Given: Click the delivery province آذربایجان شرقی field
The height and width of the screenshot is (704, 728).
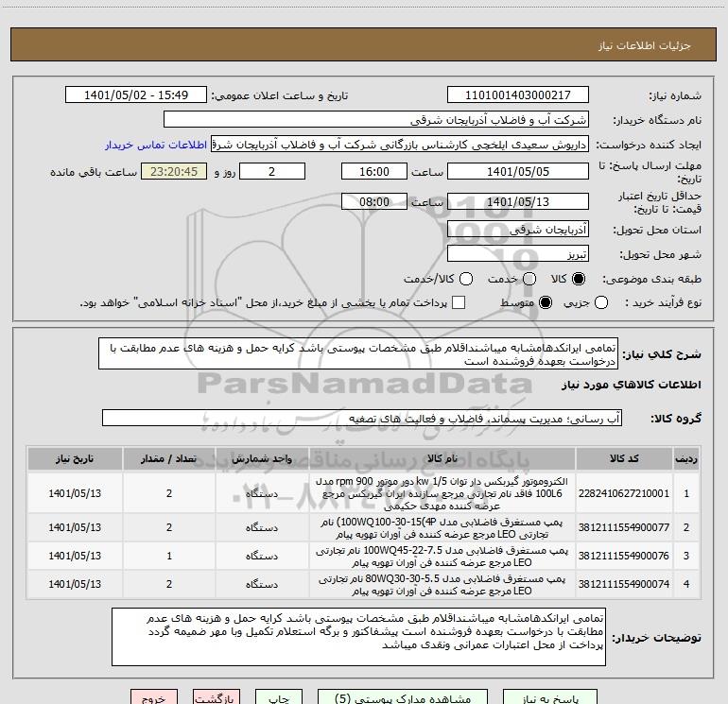Looking at the screenshot, I should (x=518, y=230).
